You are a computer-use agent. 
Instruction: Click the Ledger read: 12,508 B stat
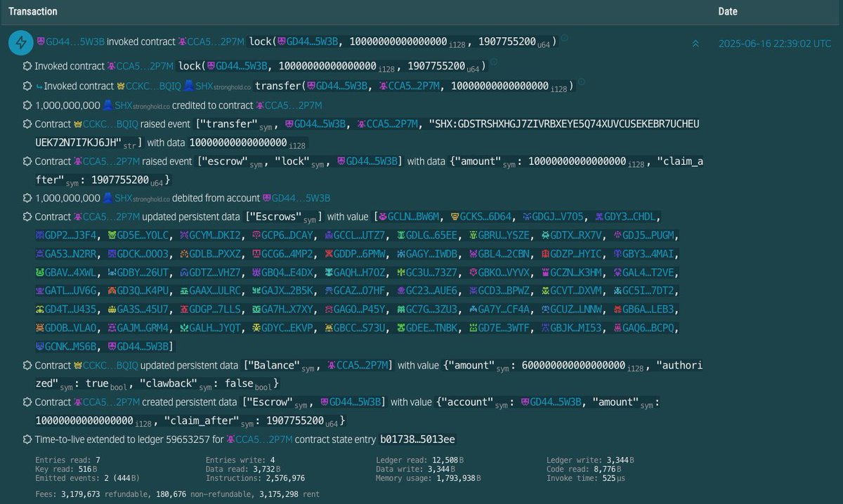tap(419, 460)
